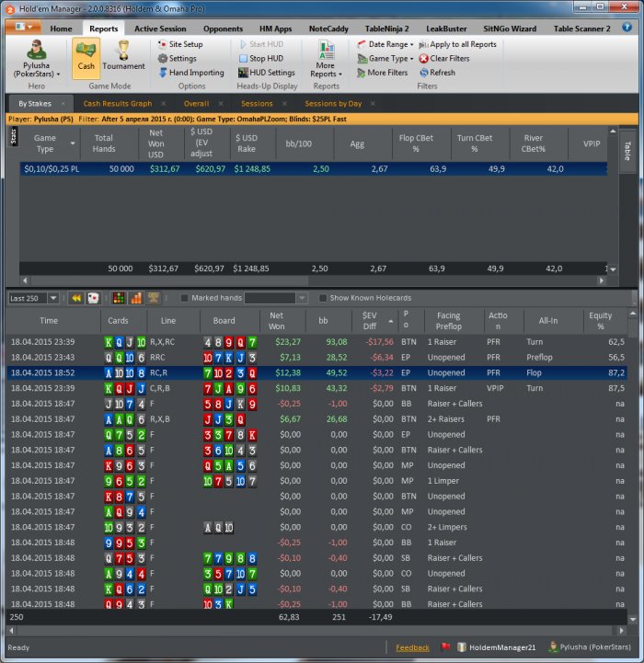Switch to Cash Results Graph report tab
The image size is (644, 663).
pyautogui.click(x=117, y=104)
